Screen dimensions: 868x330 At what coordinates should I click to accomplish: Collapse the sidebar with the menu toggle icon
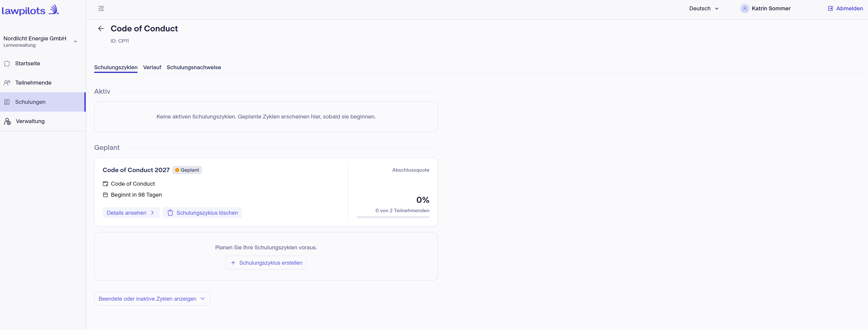click(101, 8)
